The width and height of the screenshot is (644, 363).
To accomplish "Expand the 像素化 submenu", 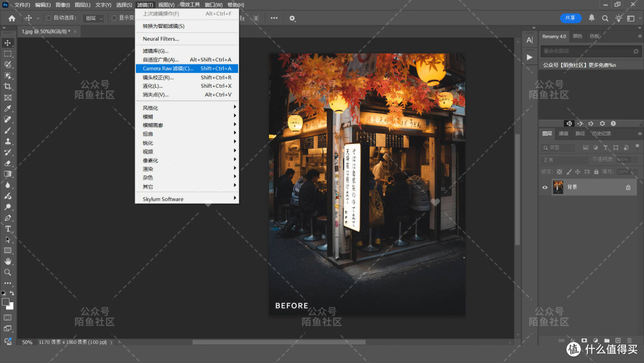I will (187, 161).
